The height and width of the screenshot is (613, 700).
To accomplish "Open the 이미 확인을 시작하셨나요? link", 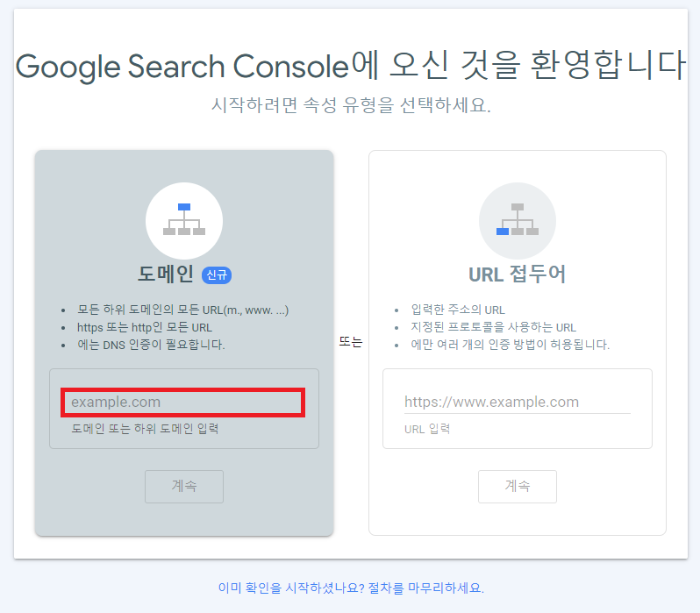I will click(351, 588).
